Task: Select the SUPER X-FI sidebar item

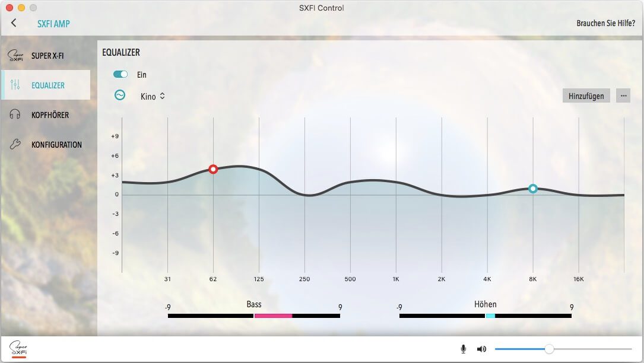Action: point(47,56)
